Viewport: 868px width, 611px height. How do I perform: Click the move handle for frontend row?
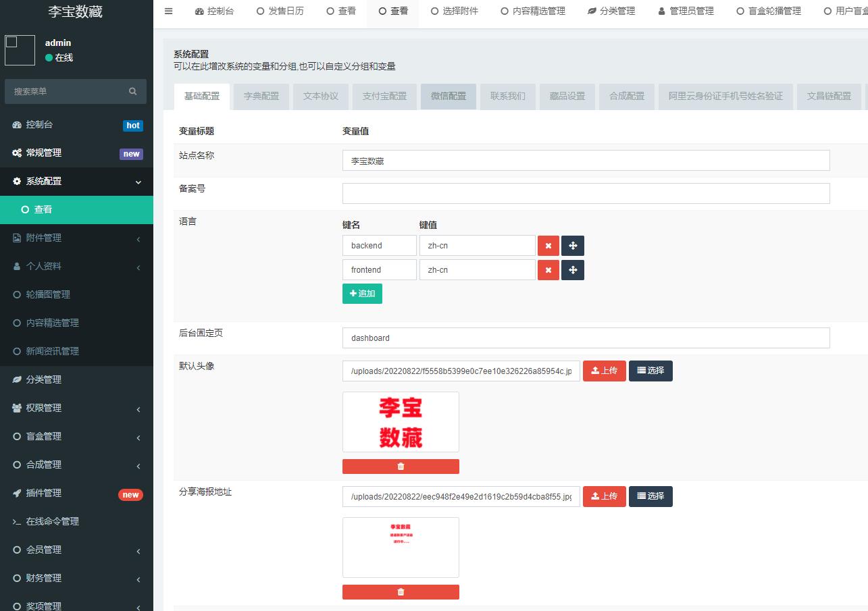pyautogui.click(x=573, y=270)
